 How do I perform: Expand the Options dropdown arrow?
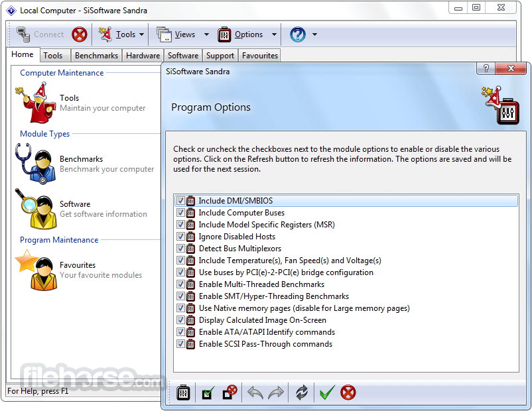click(x=274, y=34)
